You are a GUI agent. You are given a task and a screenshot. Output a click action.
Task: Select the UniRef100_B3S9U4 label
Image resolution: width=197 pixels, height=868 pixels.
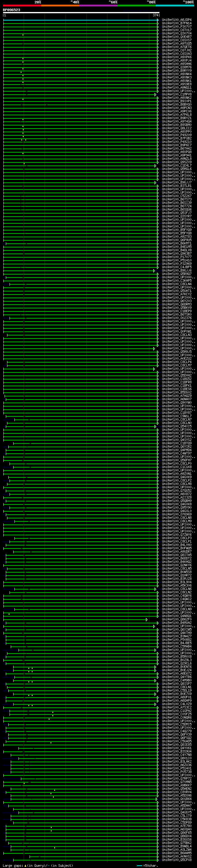(177, 751)
